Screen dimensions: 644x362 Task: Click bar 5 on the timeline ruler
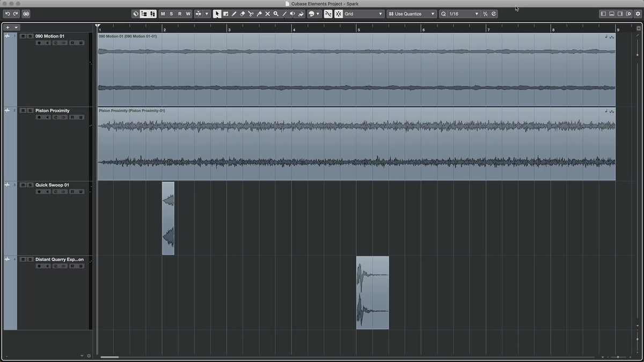[358, 28]
